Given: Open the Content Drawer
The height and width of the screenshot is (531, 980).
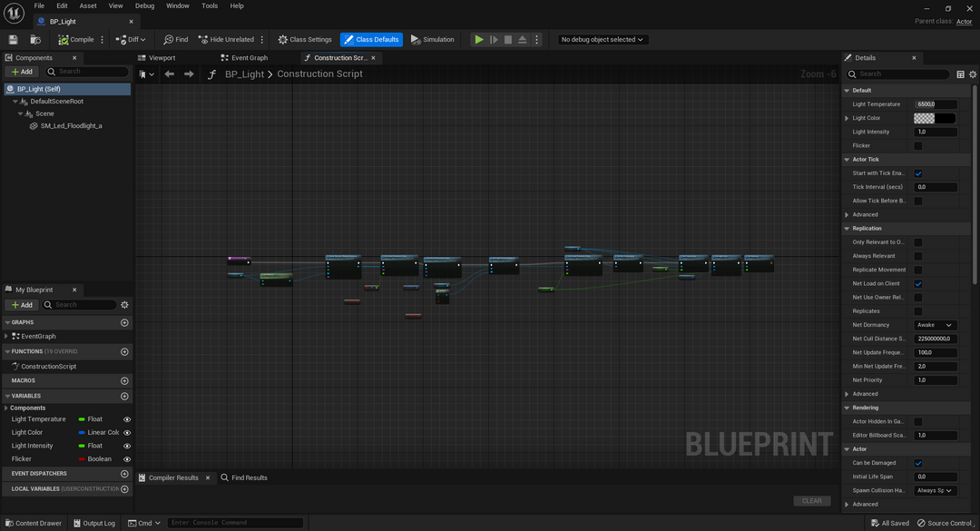Looking at the screenshot, I should tap(34, 523).
